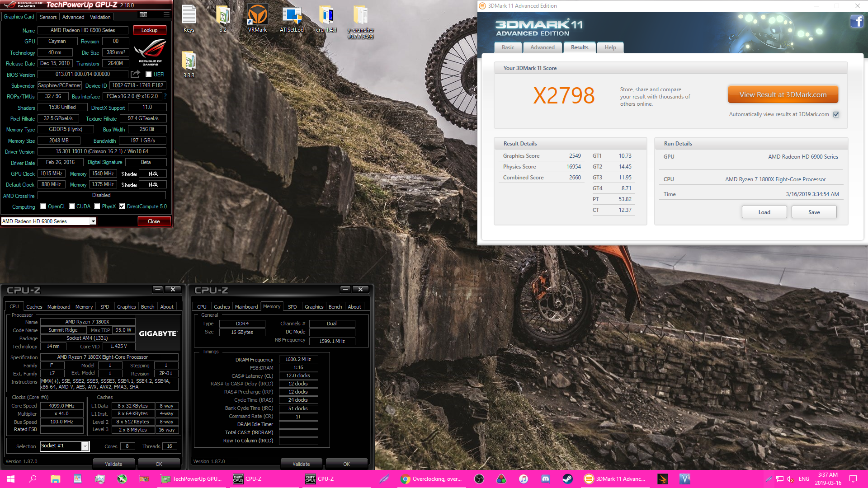Click the ENG language indicator
Viewport: 868px width, 488px height.
tap(804, 479)
